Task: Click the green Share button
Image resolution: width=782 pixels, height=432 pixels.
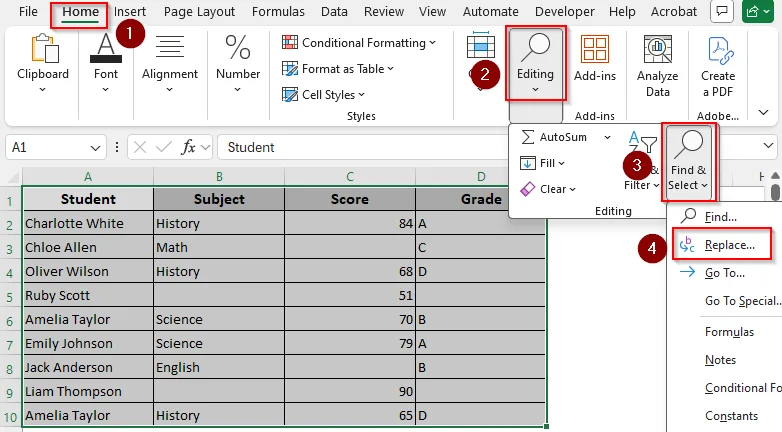Action: pos(758,11)
